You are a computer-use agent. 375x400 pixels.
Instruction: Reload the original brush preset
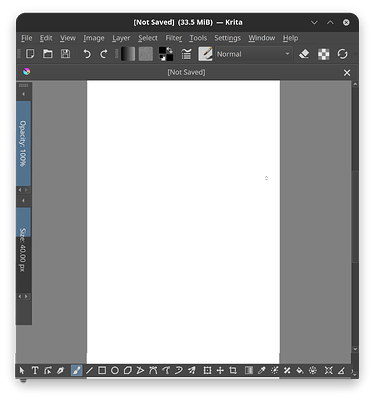click(x=342, y=54)
